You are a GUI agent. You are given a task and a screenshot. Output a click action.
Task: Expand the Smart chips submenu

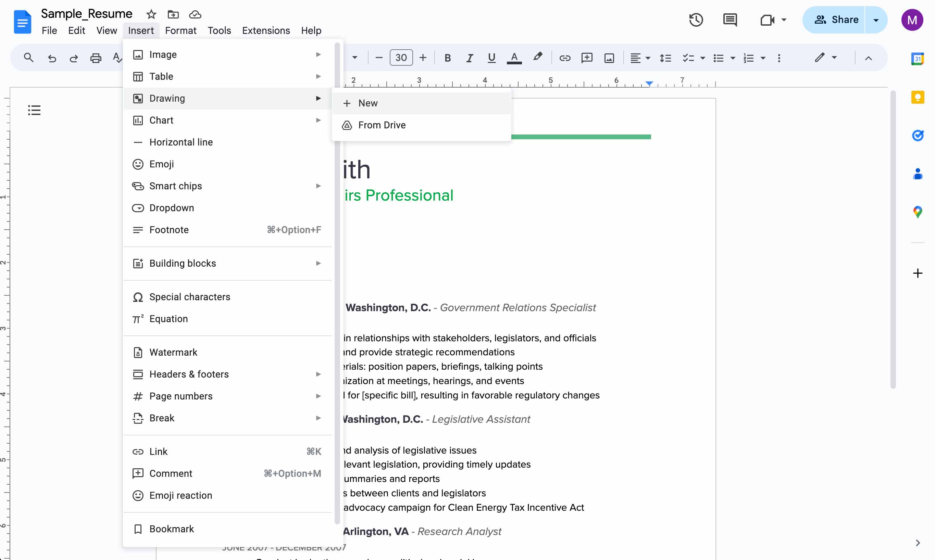[175, 185]
